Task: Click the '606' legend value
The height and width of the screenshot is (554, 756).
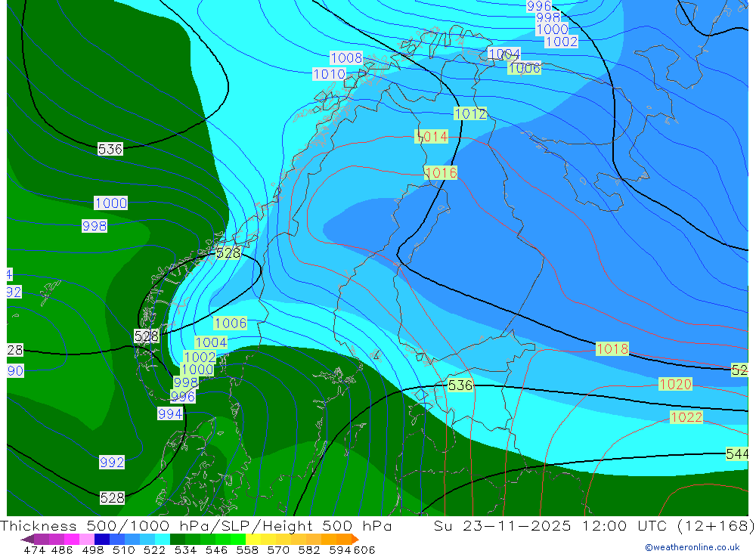Action: tap(364, 549)
